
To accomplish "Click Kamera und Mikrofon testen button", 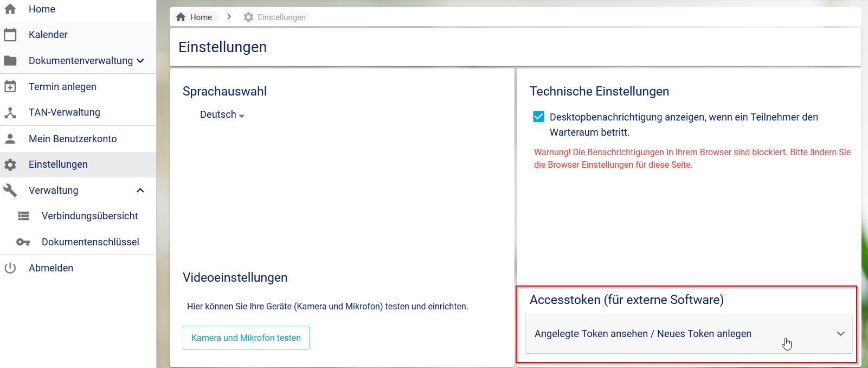I will click(x=246, y=338).
